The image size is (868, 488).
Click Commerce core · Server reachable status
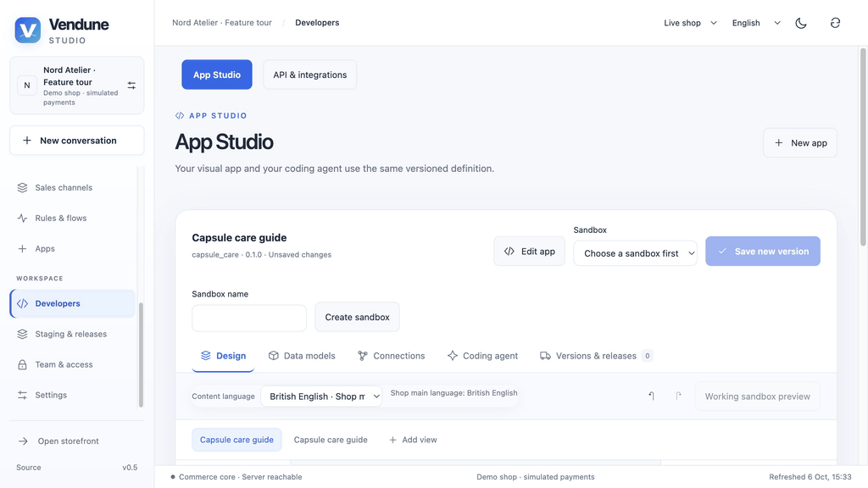click(x=236, y=477)
